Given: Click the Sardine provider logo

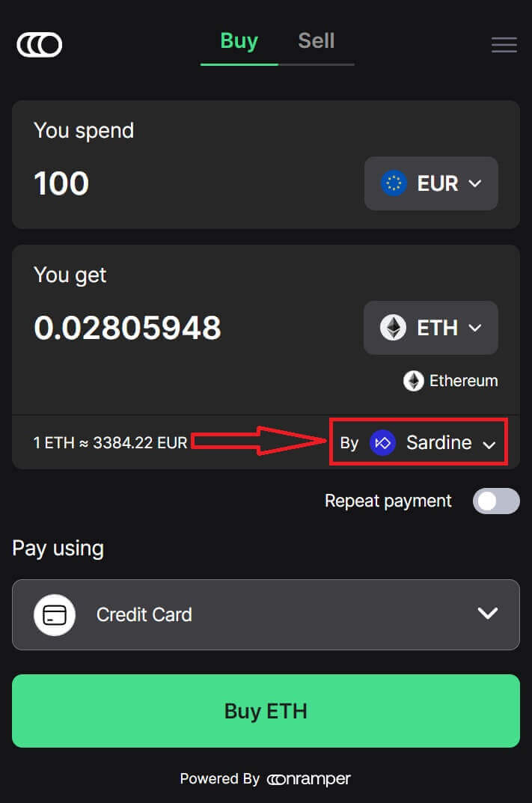Looking at the screenshot, I should coord(383,443).
